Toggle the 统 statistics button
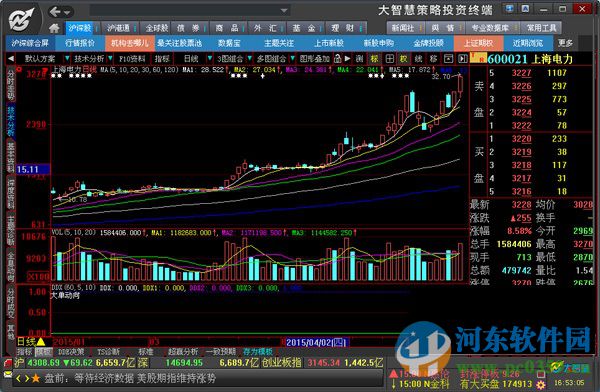The width and height of the screenshot is (600, 392). point(419,59)
